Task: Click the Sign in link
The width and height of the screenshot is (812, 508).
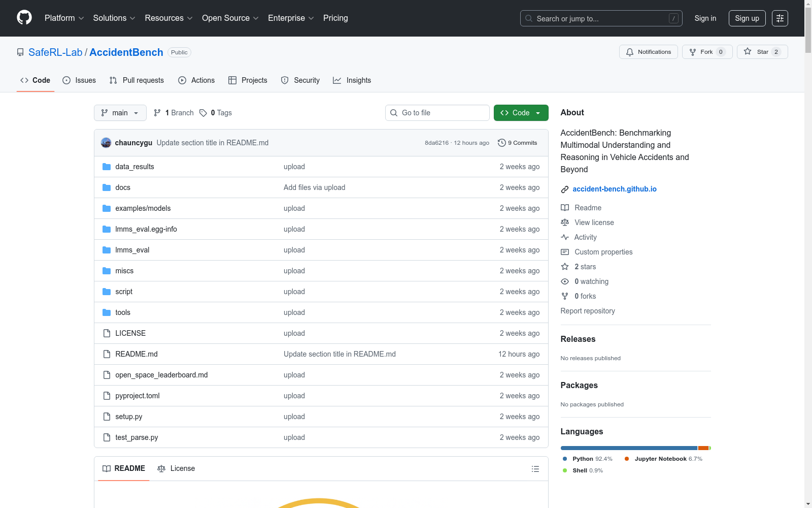Action: click(x=705, y=18)
